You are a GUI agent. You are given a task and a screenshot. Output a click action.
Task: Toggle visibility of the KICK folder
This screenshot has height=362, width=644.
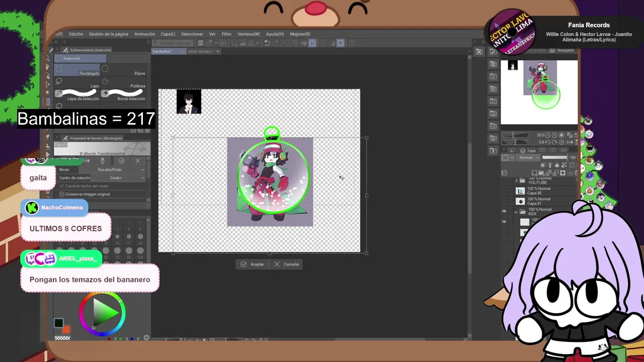(504, 212)
